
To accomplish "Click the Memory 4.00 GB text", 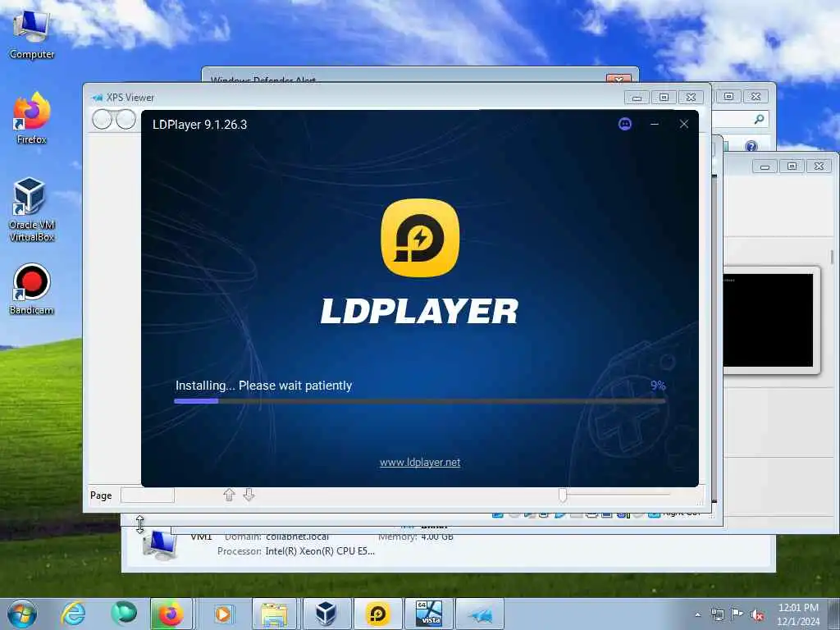I will tap(416, 536).
